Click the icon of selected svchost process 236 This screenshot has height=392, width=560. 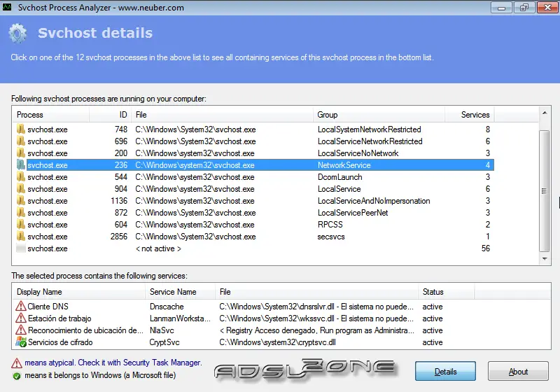point(21,164)
